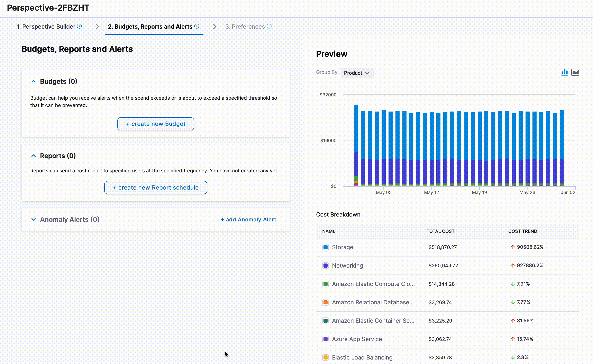593x364 pixels.
Task: Click arrow between Perspective Builder and Budgets steps
Action: pos(97,27)
